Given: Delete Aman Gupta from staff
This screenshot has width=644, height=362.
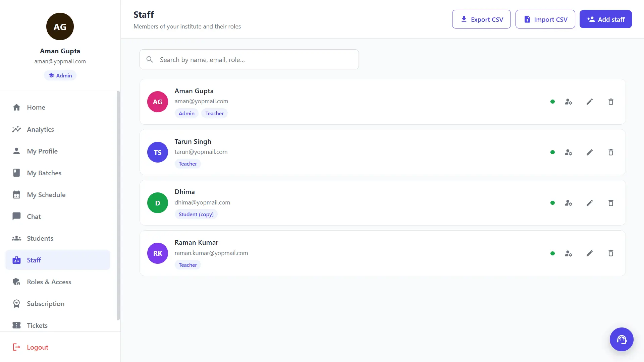Looking at the screenshot, I should (x=611, y=102).
